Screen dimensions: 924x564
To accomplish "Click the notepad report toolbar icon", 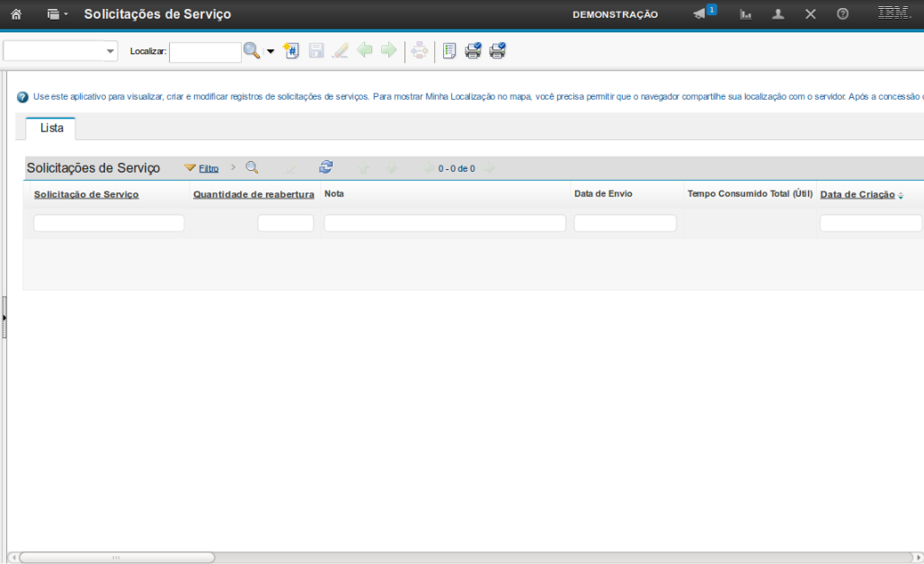I will [449, 51].
